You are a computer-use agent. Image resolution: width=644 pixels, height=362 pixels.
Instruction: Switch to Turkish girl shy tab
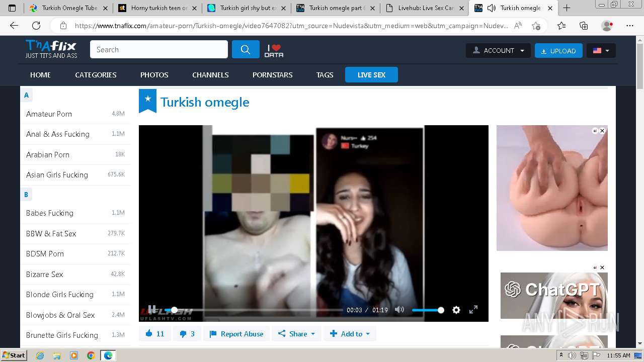(x=247, y=8)
